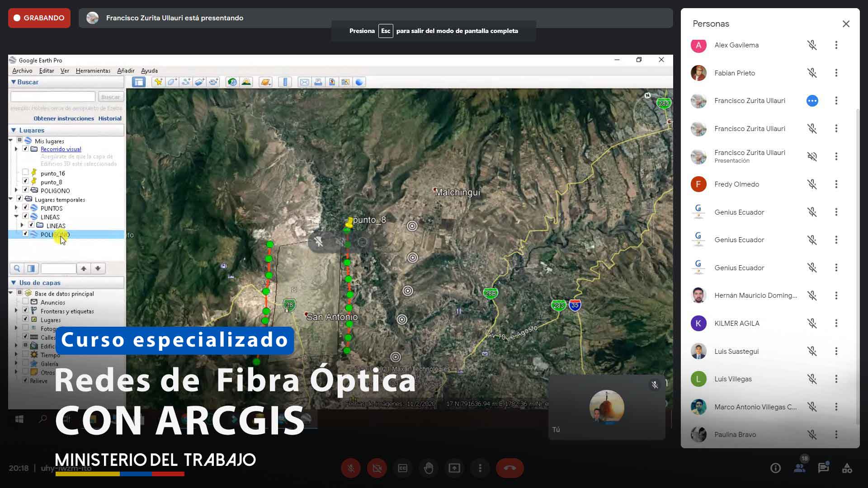Expand the Recorrido visual tree node
Image resolution: width=868 pixels, height=488 pixels.
click(x=16, y=149)
